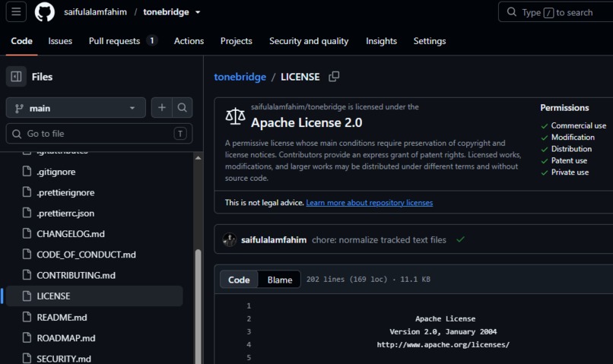Viewport: 613px width, 364px height.
Task: Open the main branch selector dropdown
Action: (76, 108)
